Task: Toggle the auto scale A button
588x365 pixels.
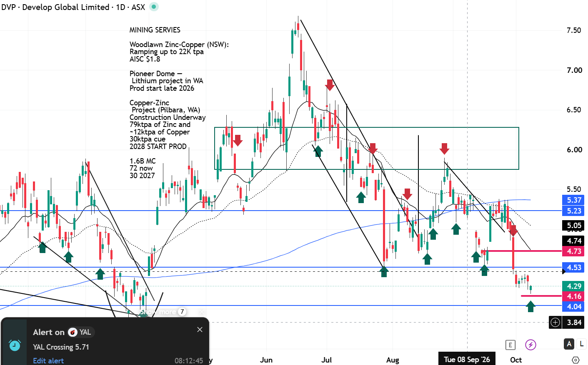Action: pos(569,344)
